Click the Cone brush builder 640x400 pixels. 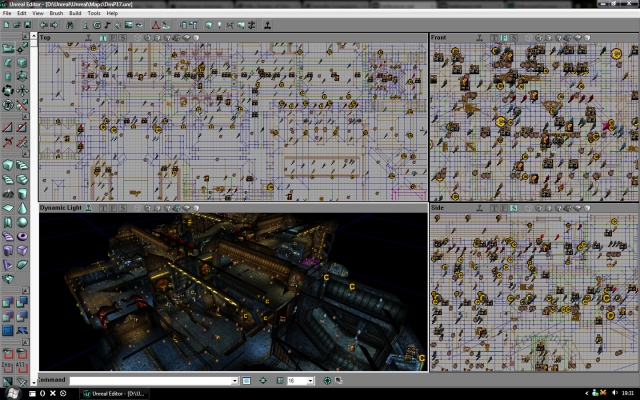[22, 208]
